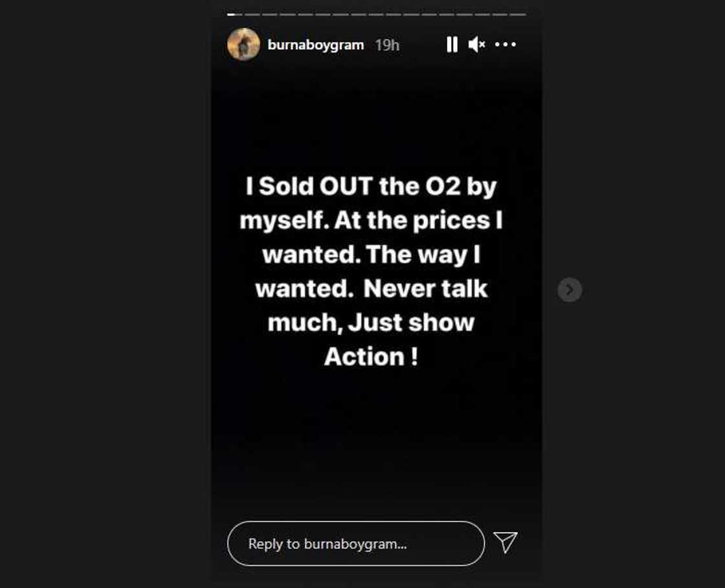Viewport: 725px width, 588px height.
Task: Pause the burnaboygram story
Action: [x=452, y=45]
